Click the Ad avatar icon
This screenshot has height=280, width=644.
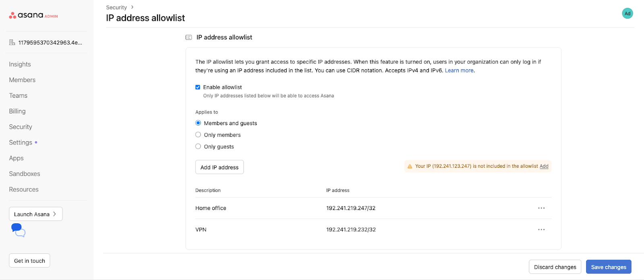click(627, 13)
